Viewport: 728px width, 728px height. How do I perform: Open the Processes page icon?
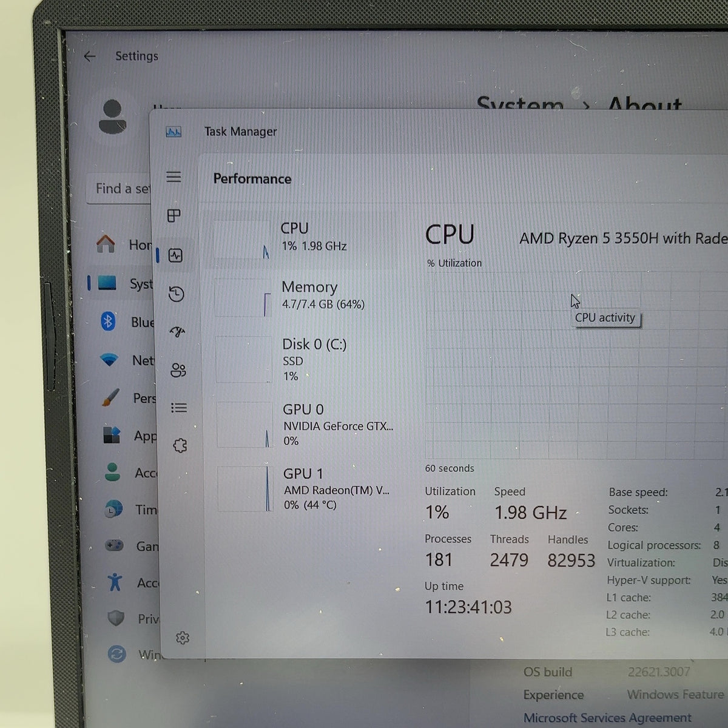tap(174, 215)
